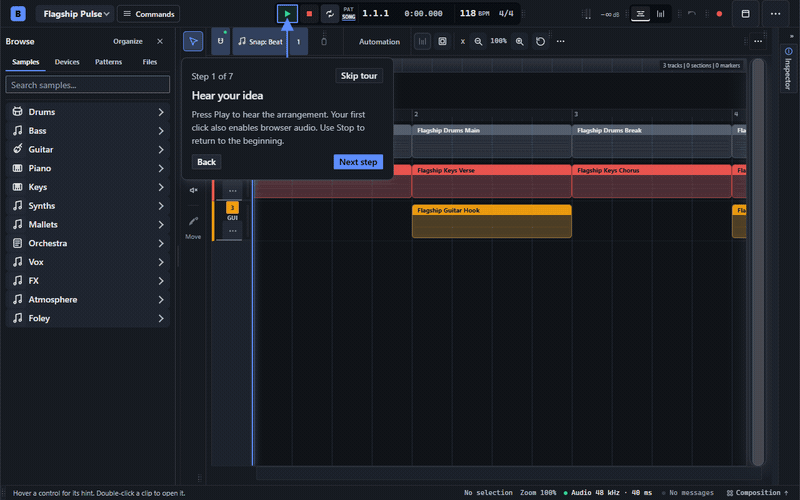Stop playback with the red Stop button
This screenshot has height=500, width=800.
tap(309, 14)
